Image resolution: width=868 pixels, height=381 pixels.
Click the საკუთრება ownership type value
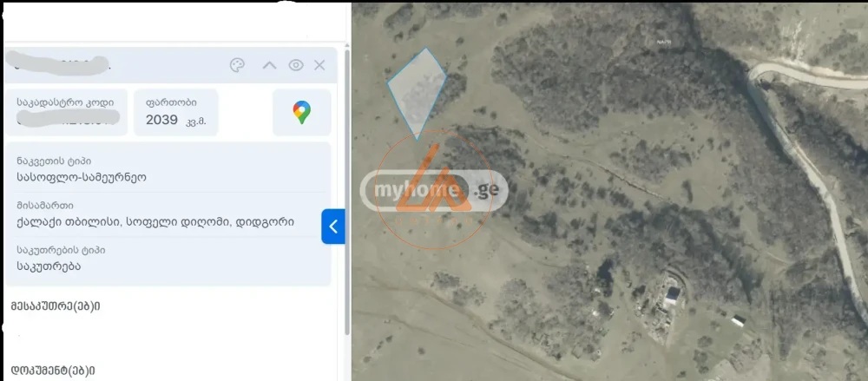click(x=49, y=266)
